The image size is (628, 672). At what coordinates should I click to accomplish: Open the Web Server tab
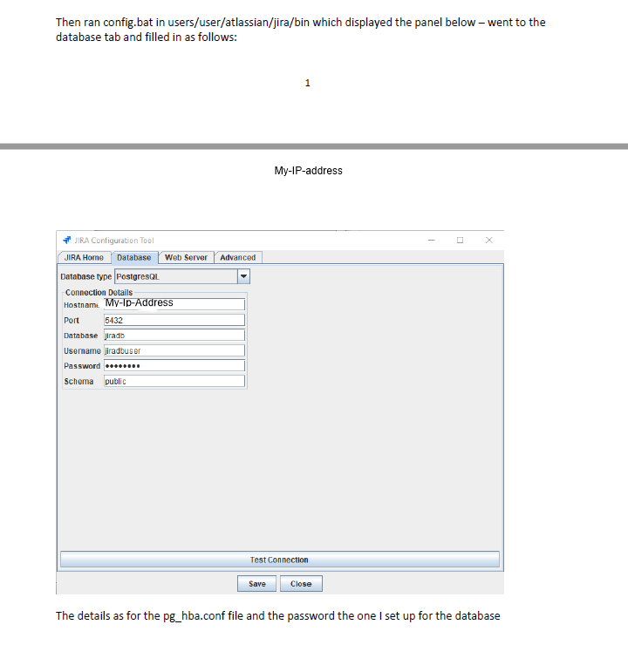(186, 258)
